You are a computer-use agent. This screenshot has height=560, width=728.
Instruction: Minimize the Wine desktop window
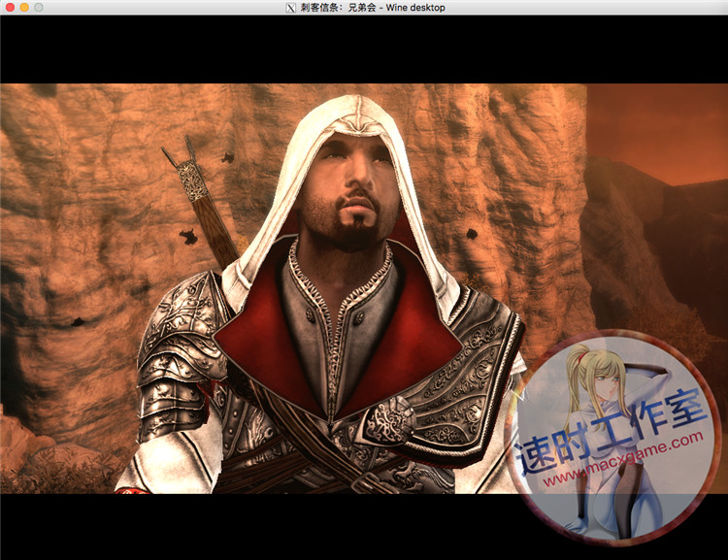(x=24, y=7)
